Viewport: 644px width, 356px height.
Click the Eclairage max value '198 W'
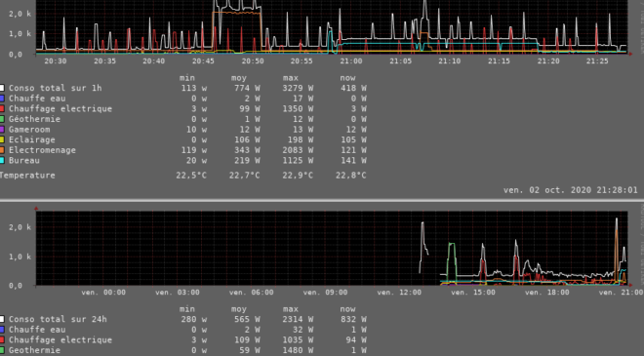(x=301, y=139)
